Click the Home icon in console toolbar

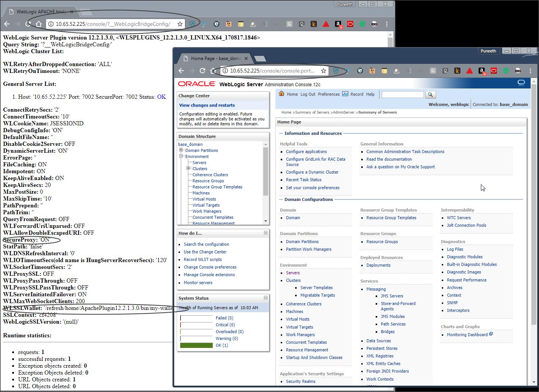point(281,94)
